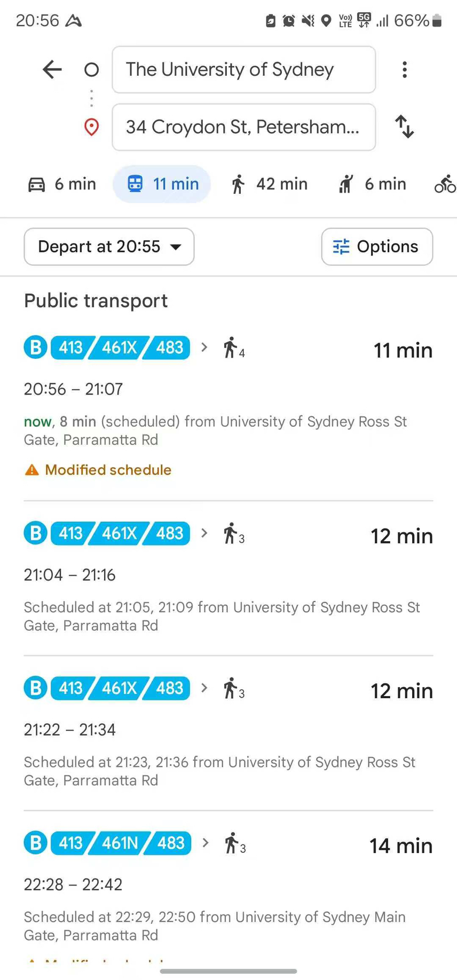Image resolution: width=457 pixels, height=980 pixels.
Task: Expand the 21:04 – 21:16 route details
Action: coord(228,578)
